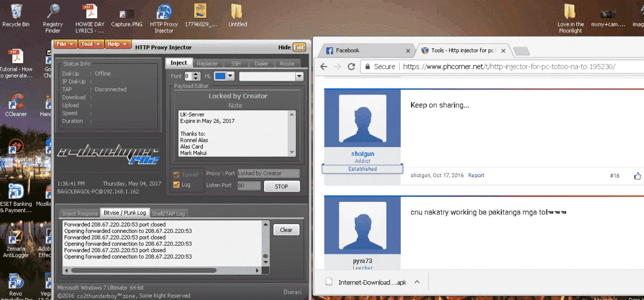Click the Note box vertical scrollbar down arrow
The height and width of the screenshot is (300, 644).
pyautogui.click(x=292, y=153)
